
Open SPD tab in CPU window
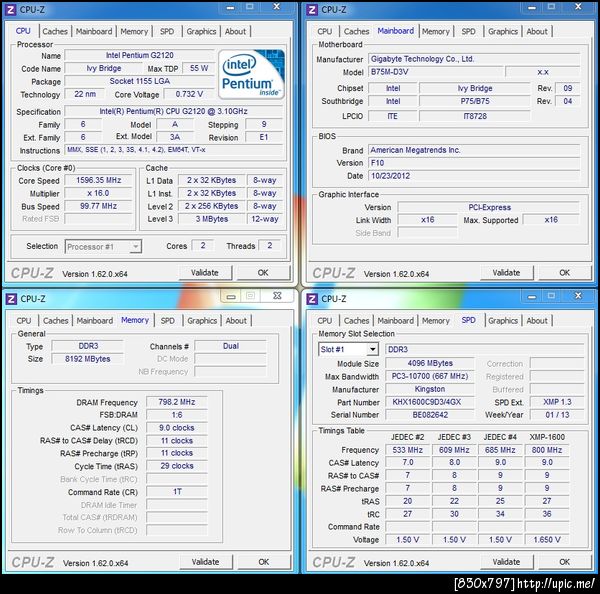(167, 31)
